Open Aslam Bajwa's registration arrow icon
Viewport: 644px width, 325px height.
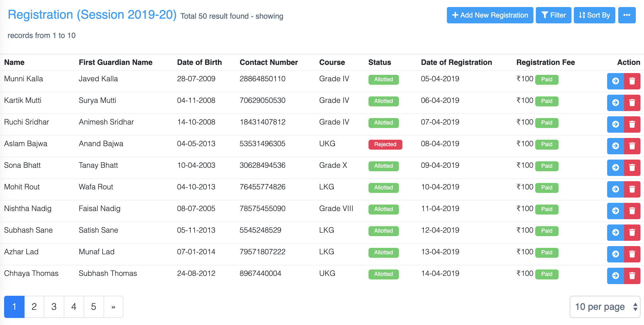click(615, 146)
